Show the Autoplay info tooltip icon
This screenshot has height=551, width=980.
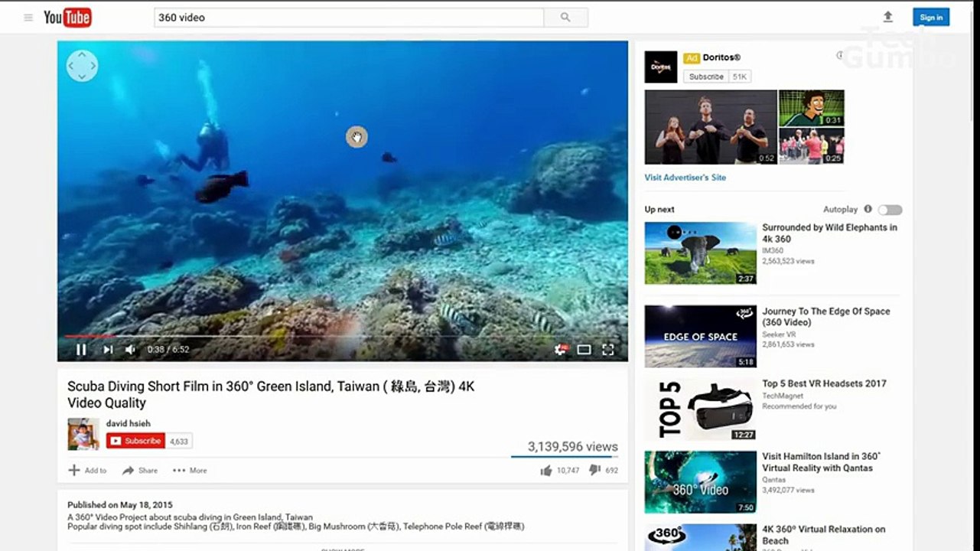868,209
